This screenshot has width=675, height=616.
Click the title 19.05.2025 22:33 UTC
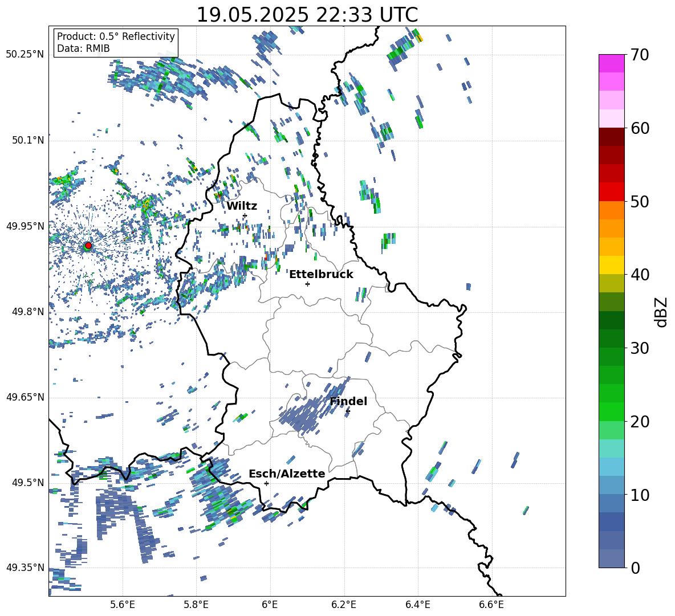[307, 15]
